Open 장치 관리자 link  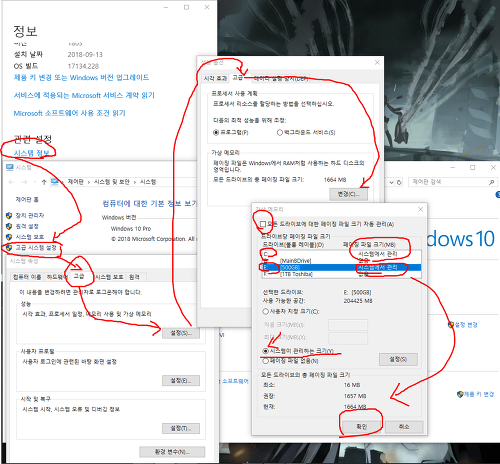pyautogui.click(x=30, y=215)
